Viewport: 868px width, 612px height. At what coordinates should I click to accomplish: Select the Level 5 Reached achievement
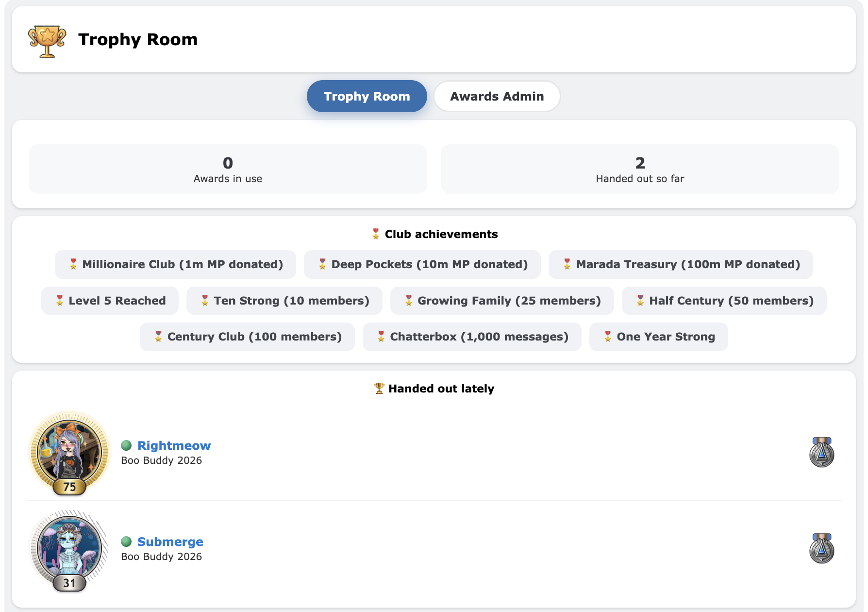click(110, 301)
